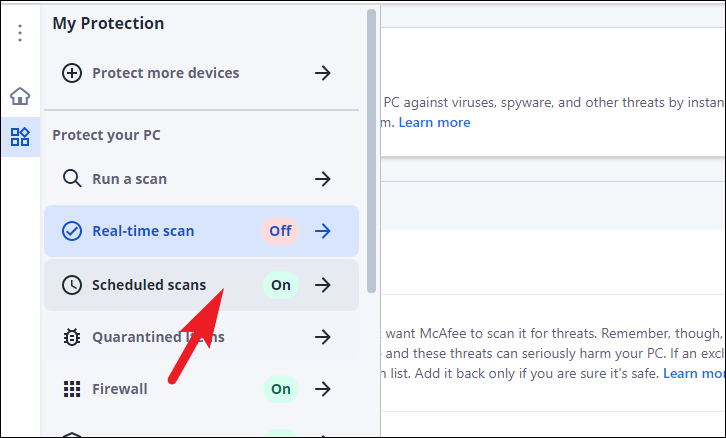Viewport: 726px width, 438px height.
Task: Click the bug icon for Quarantined items
Action: click(72, 337)
